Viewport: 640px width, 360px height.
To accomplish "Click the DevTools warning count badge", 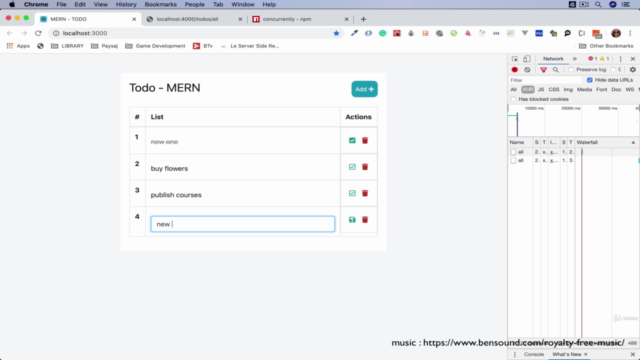I will pos(604,59).
